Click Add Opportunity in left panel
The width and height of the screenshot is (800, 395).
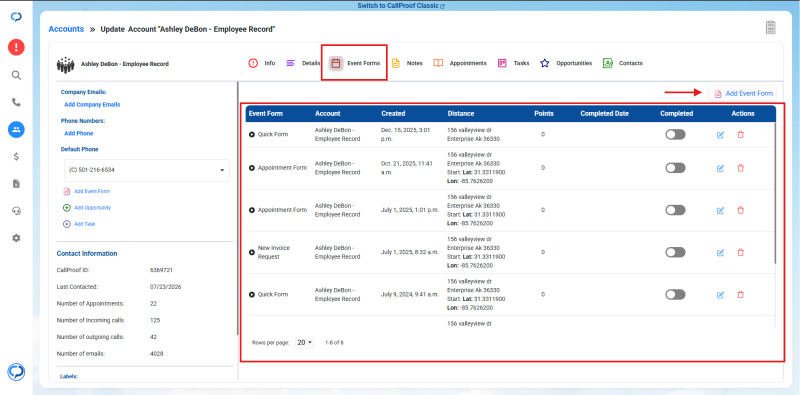coord(87,208)
